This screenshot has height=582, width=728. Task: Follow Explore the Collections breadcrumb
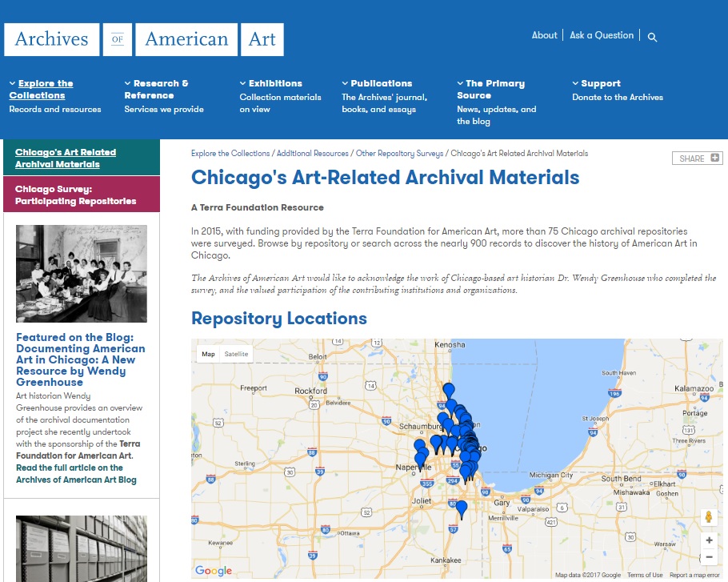coord(230,153)
